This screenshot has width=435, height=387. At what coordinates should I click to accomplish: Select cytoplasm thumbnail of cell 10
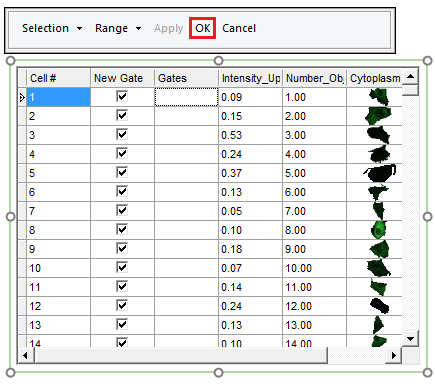(x=379, y=268)
